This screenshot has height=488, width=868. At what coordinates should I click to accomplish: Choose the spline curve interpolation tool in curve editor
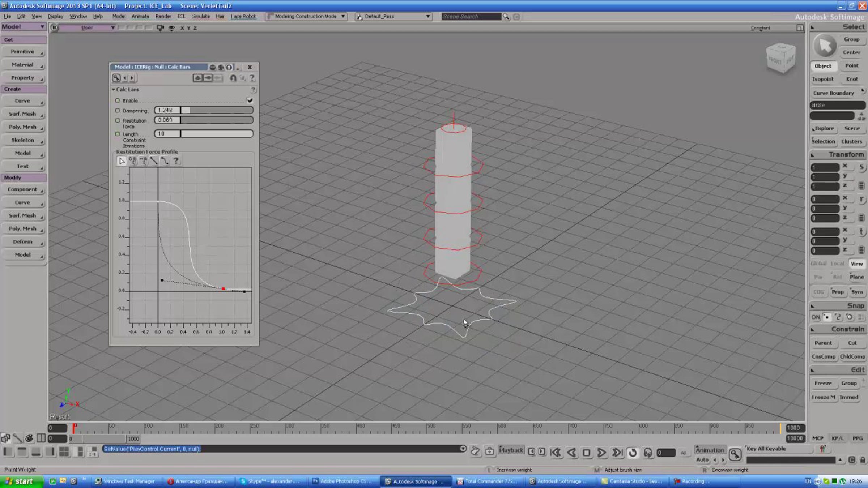click(x=165, y=161)
